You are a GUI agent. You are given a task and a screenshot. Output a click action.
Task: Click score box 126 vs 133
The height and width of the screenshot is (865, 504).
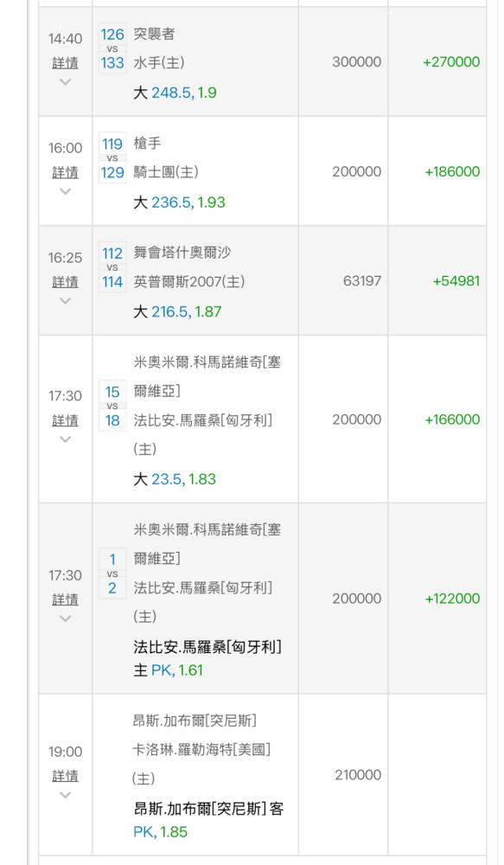click(x=112, y=48)
